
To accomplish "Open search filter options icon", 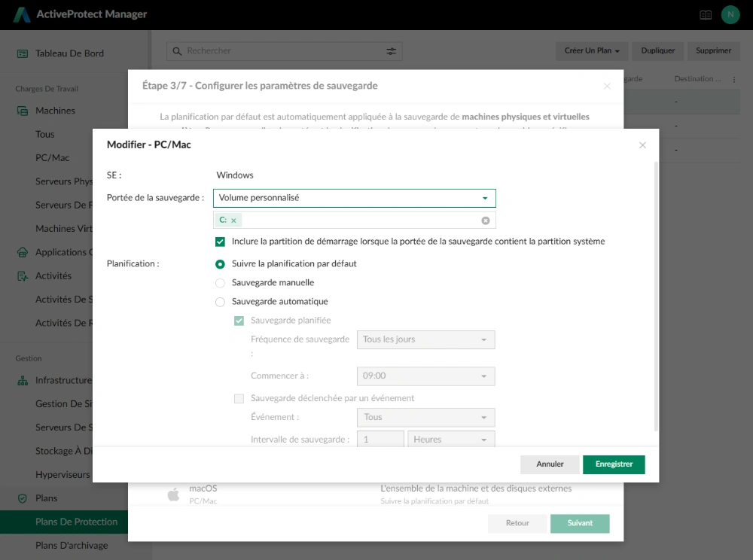I will tap(392, 51).
